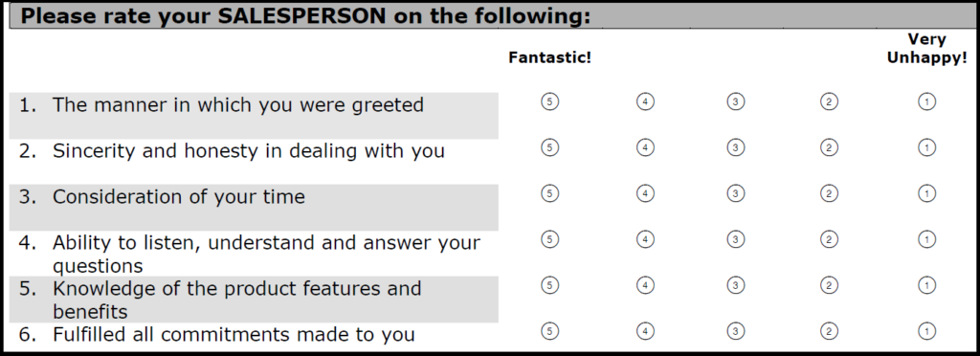This screenshot has height=356, width=980.
Task: Choose rating 2 for fulfilled commitments
Action: (x=828, y=331)
